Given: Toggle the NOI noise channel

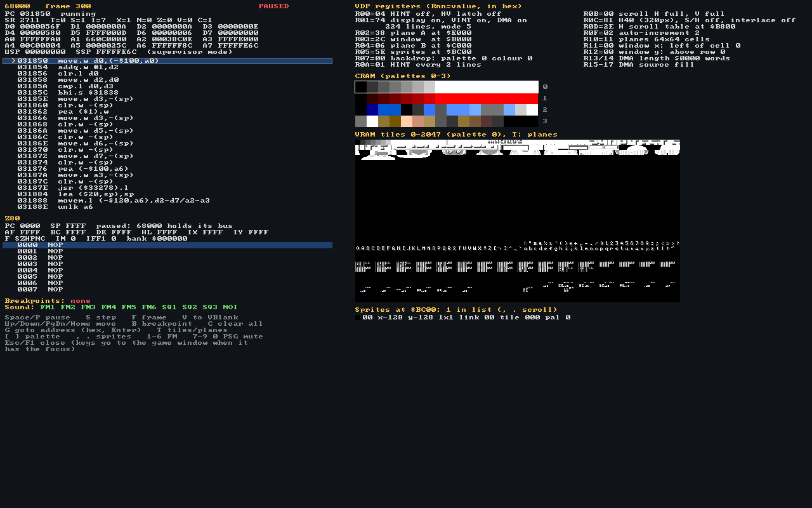Looking at the screenshot, I should coord(230,307).
